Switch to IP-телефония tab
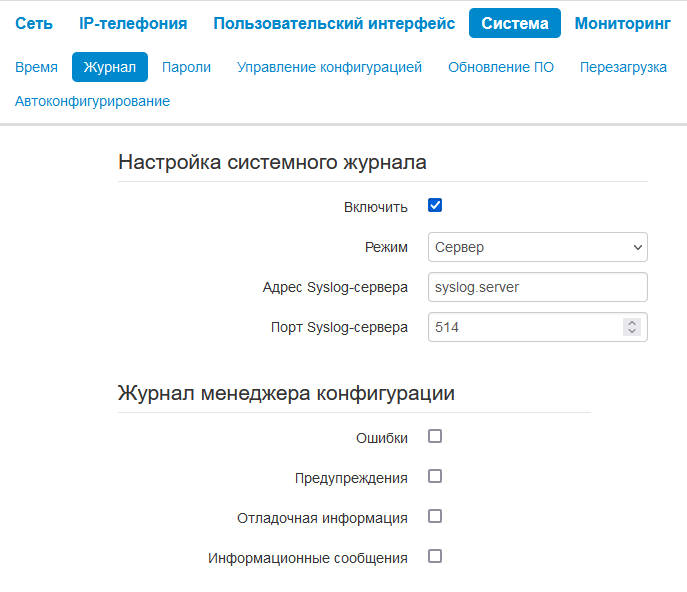687x592 pixels. tap(133, 23)
